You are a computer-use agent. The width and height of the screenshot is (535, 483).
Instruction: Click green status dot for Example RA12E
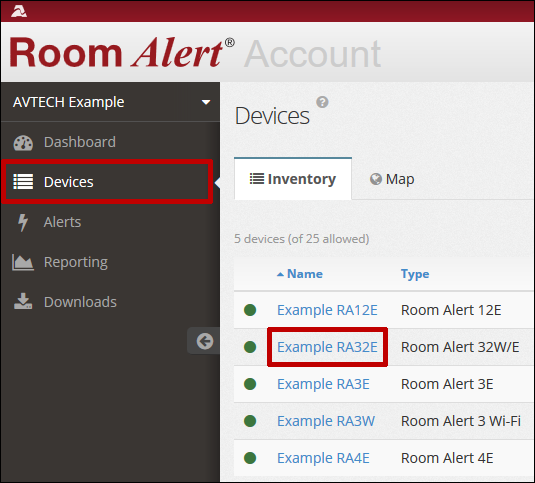[x=250, y=310]
